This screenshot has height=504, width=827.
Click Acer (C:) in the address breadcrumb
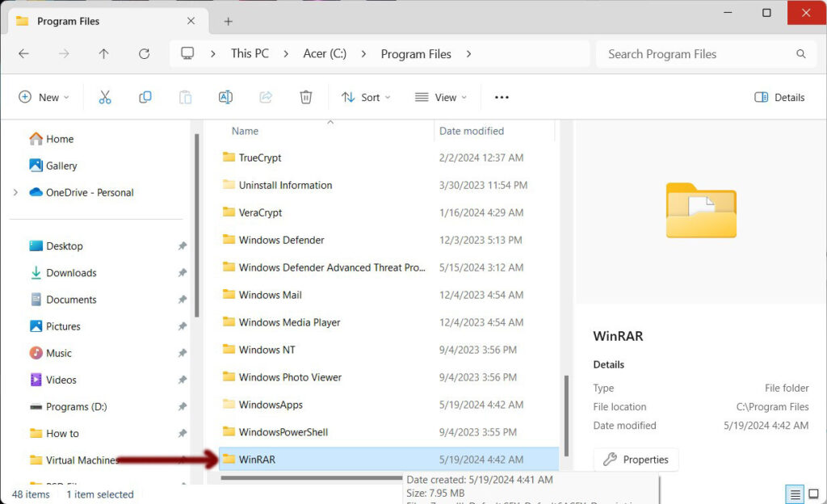click(x=325, y=54)
